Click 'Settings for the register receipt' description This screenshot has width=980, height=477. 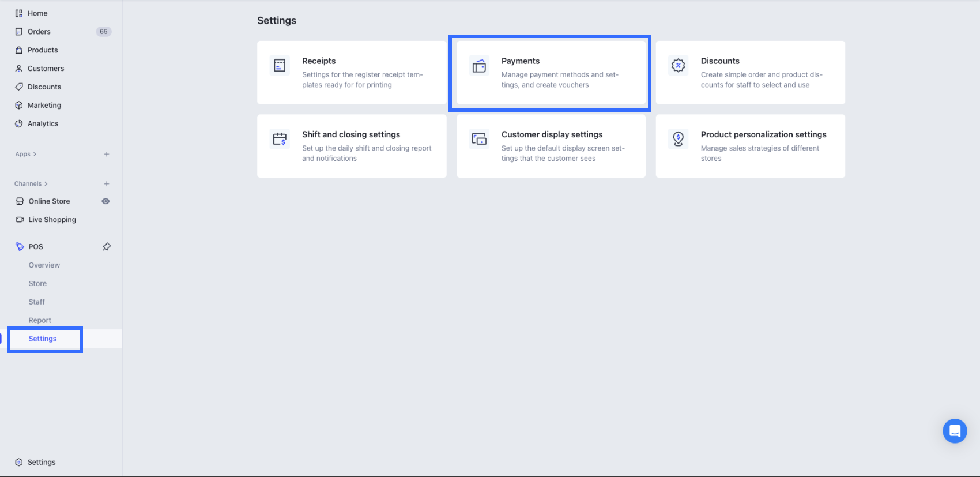pos(363,80)
